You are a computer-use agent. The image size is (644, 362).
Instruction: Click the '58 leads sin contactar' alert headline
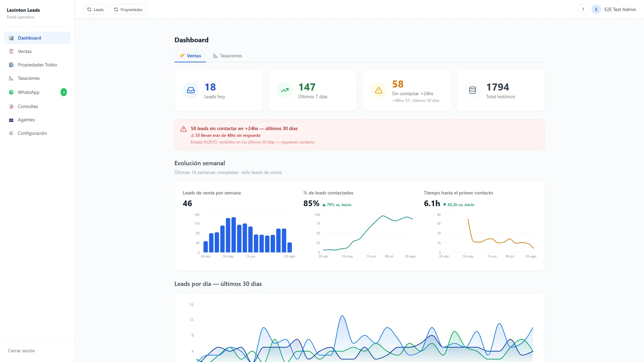(244, 128)
